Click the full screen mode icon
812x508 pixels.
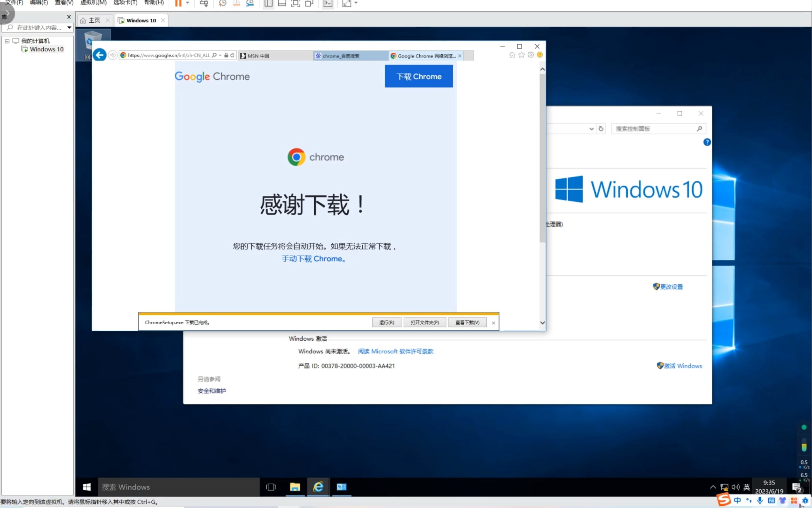295,3
